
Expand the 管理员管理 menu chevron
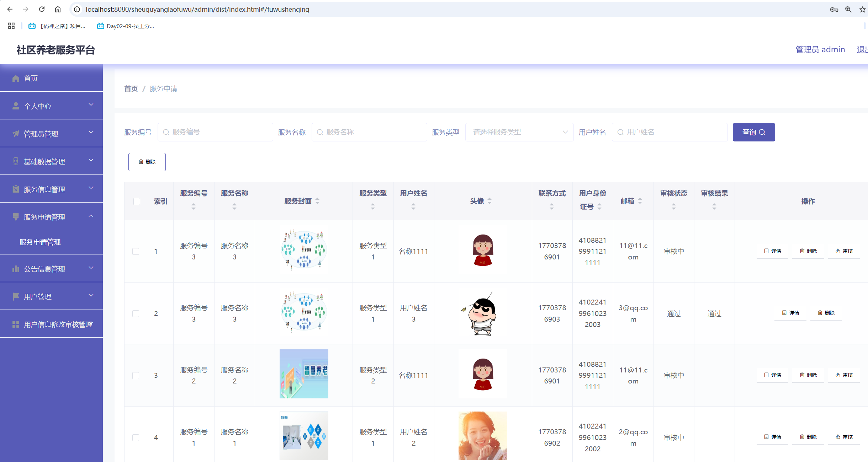(x=91, y=133)
